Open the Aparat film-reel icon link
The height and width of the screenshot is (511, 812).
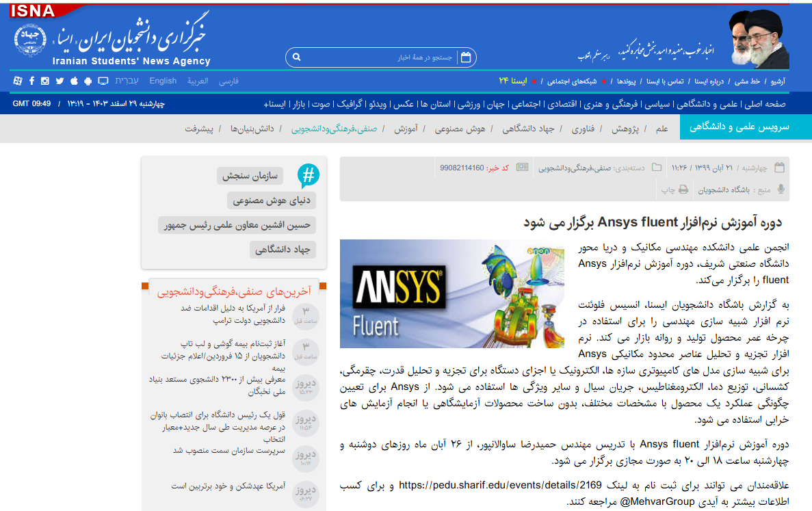pyautogui.click(x=18, y=81)
